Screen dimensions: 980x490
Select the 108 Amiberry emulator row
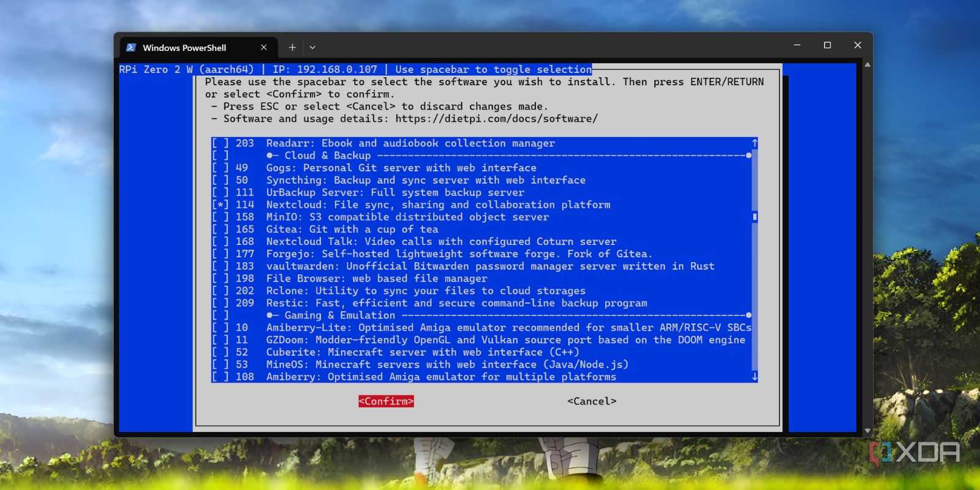pyautogui.click(x=481, y=377)
